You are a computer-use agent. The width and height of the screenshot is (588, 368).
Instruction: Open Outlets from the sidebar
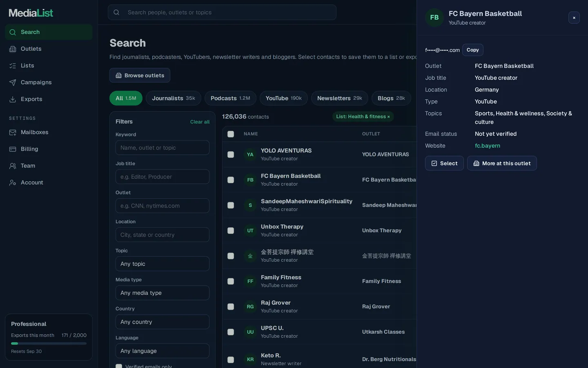pyautogui.click(x=49, y=49)
